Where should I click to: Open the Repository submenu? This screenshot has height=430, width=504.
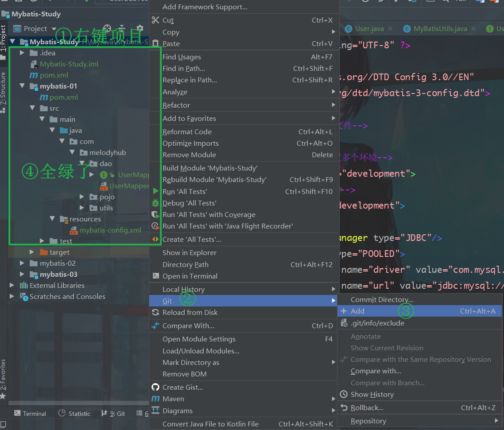tap(368, 421)
